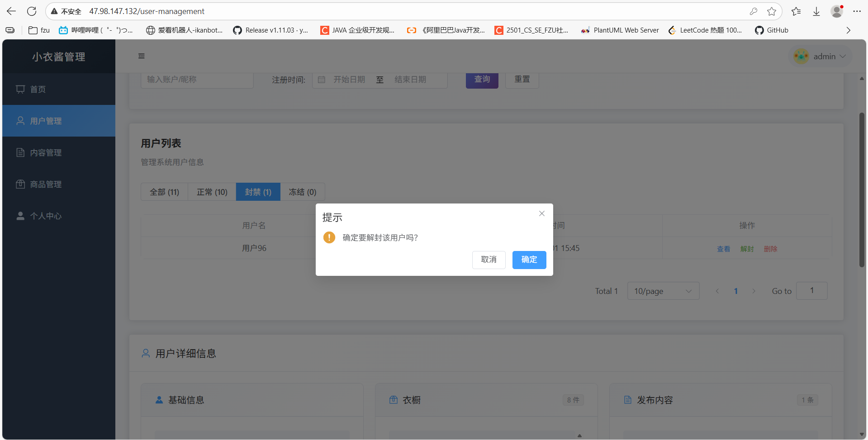
Task: Open the admin account dropdown
Action: coord(821,57)
